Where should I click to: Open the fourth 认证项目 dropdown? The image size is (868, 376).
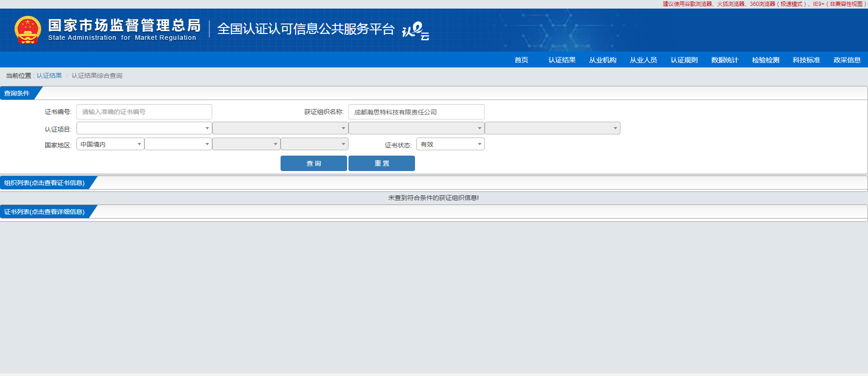pos(553,128)
